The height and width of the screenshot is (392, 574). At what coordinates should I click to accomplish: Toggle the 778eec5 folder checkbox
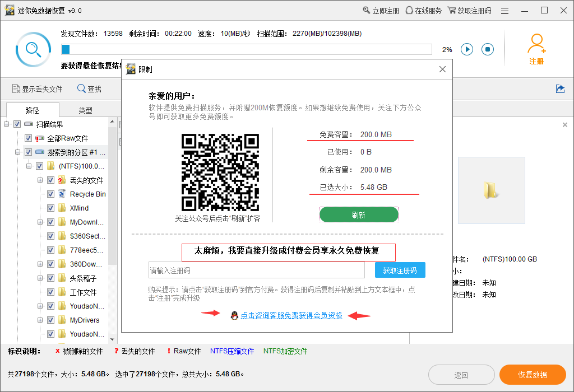51,250
